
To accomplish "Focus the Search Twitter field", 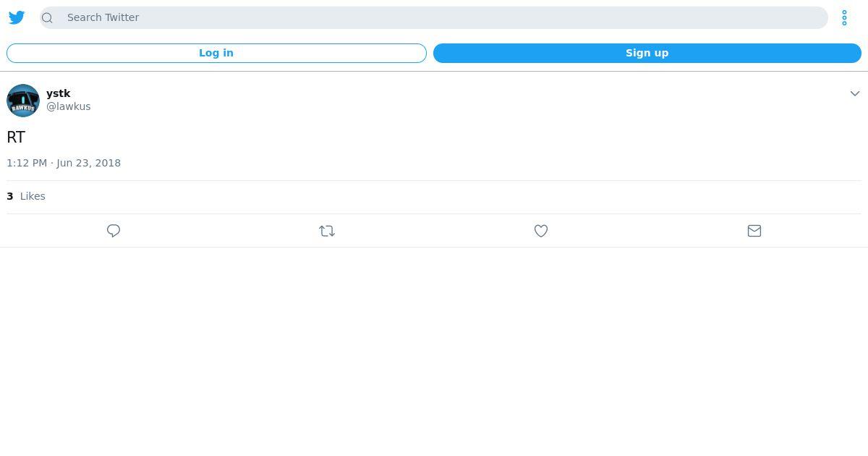I will click(434, 17).
